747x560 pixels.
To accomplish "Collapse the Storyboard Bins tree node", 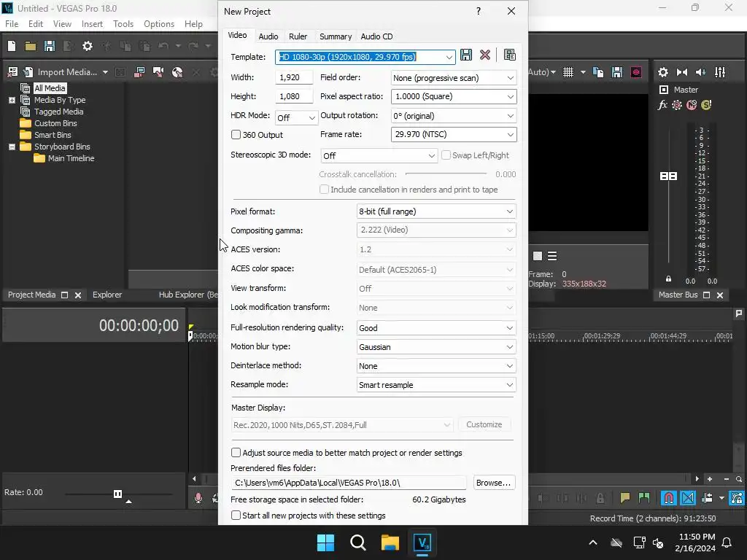I will pos(12,147).
